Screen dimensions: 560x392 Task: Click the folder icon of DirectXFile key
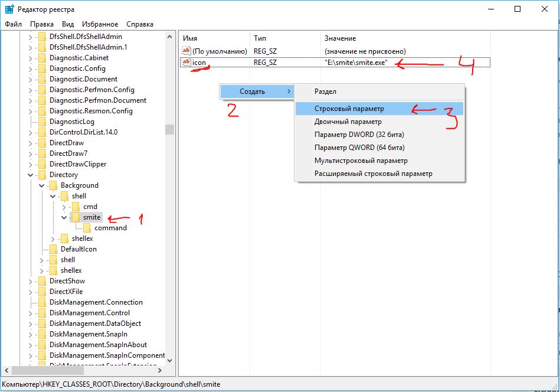42,291
